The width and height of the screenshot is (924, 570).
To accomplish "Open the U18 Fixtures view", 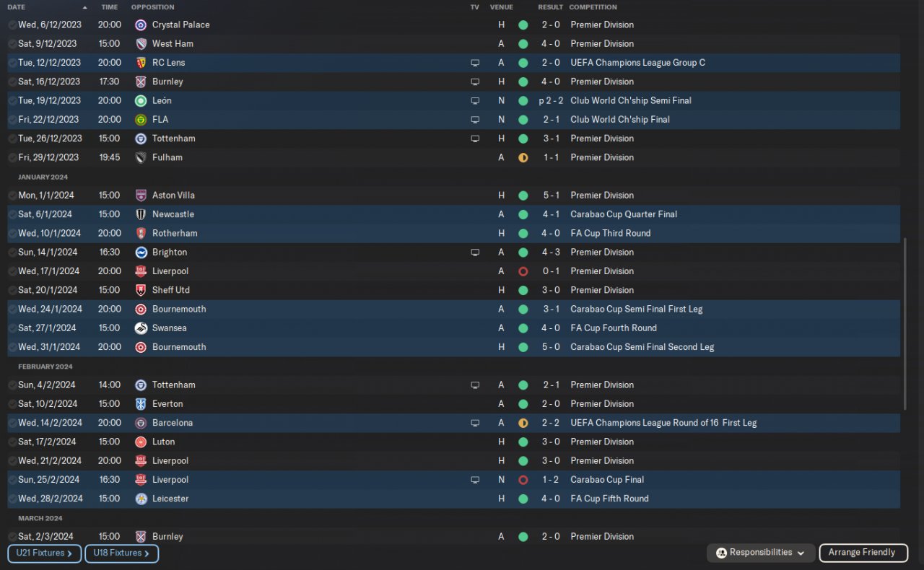I will [121, 553].
